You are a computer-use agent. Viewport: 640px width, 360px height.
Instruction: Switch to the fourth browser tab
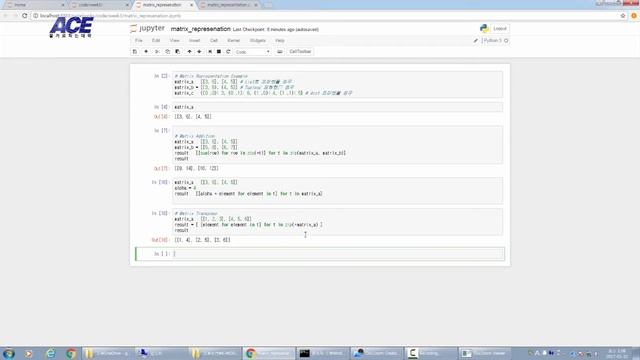pos(229,5)
